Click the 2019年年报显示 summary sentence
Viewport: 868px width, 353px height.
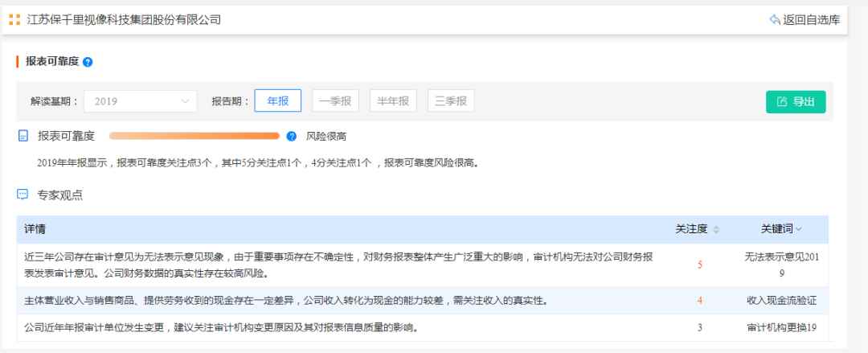click(257, 163)
